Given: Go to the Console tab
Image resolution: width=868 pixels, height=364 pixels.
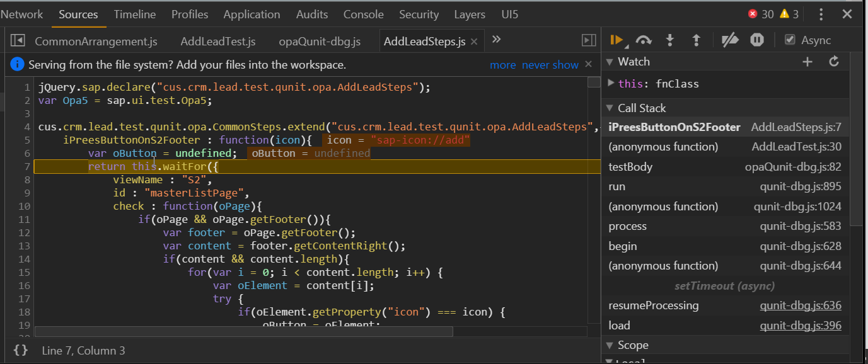Looking at the screenshot, I should (364, 14).
